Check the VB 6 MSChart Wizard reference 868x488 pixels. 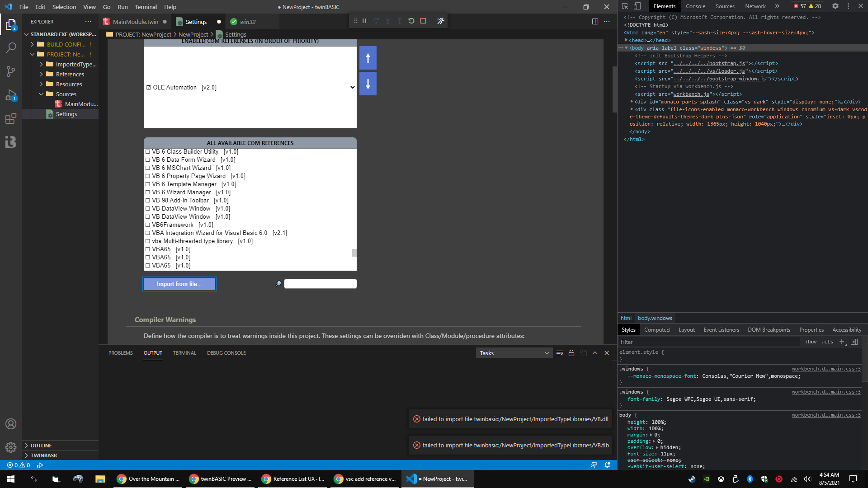tap(147, 168)
